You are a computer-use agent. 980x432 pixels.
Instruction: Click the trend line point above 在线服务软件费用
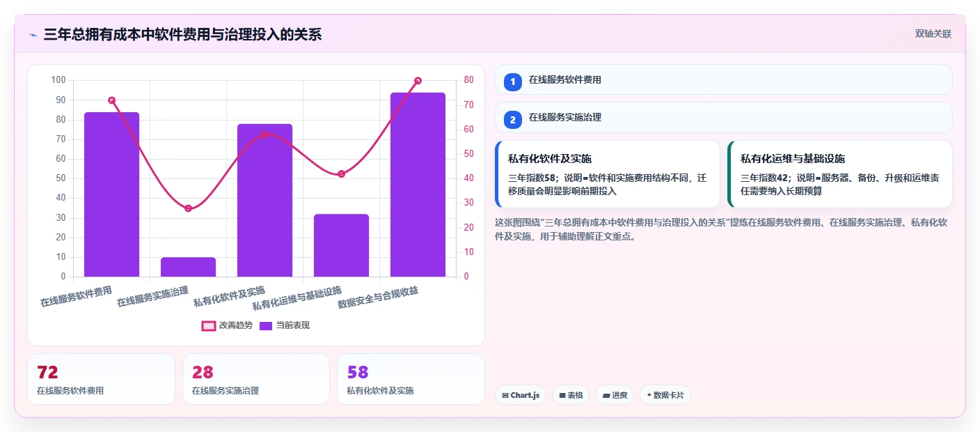pyautogui.click(x=111, y=100)
